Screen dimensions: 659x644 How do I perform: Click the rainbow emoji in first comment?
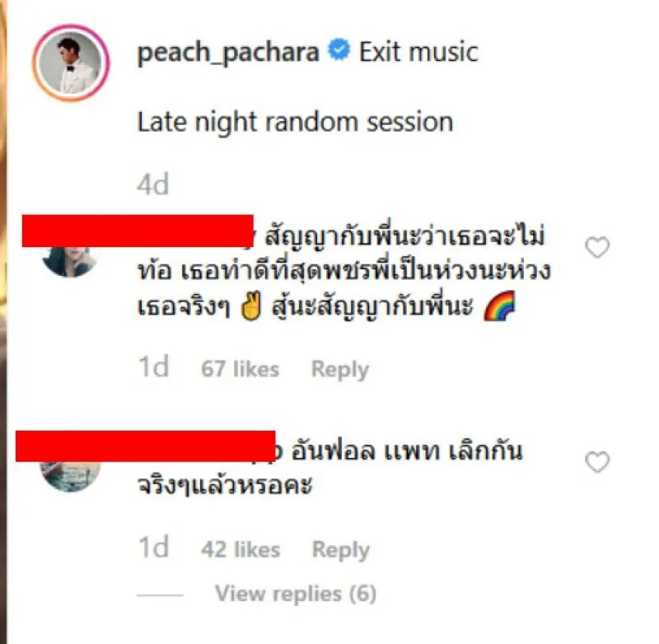point(499,306)
